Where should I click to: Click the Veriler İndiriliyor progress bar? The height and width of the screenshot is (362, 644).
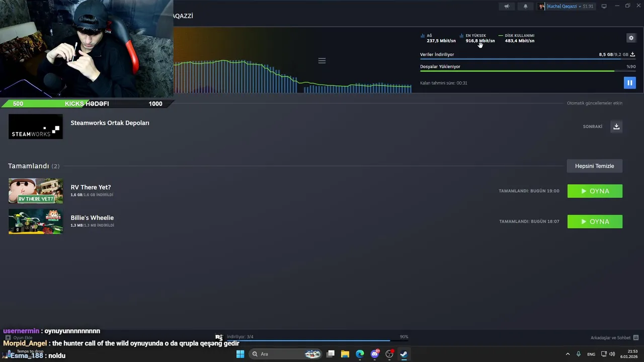528,59
